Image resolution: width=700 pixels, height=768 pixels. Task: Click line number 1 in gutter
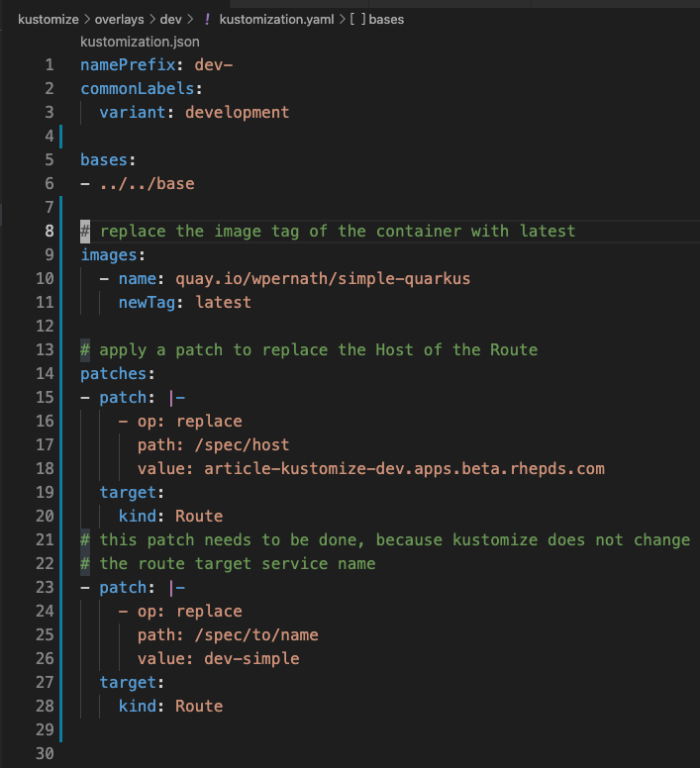tap(50, 64)
